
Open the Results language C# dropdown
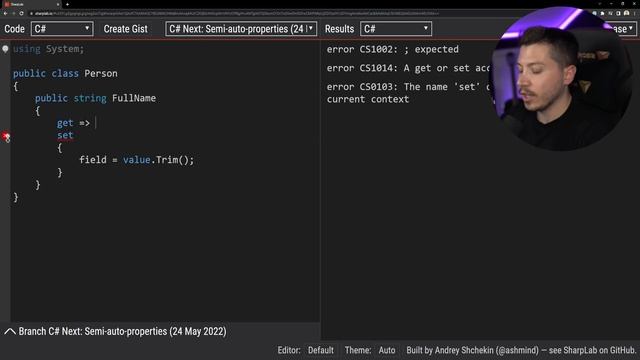(x=396, y=29)
